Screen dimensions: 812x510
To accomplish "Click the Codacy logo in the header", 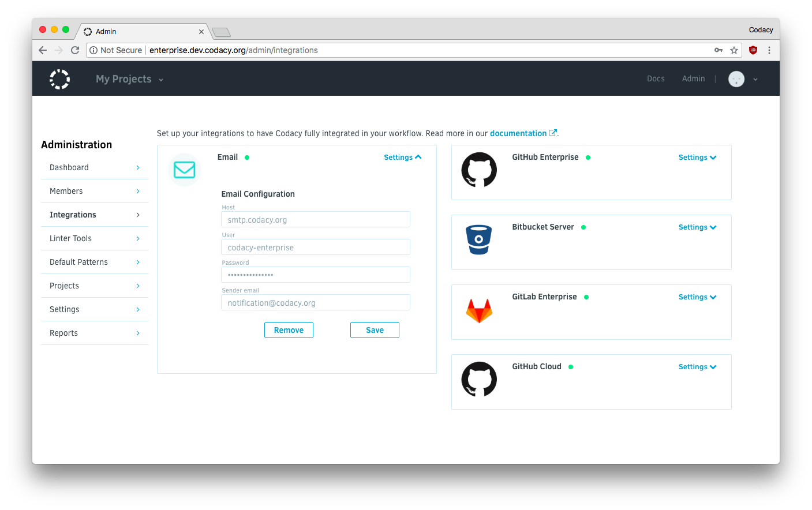I will (59, 79).
